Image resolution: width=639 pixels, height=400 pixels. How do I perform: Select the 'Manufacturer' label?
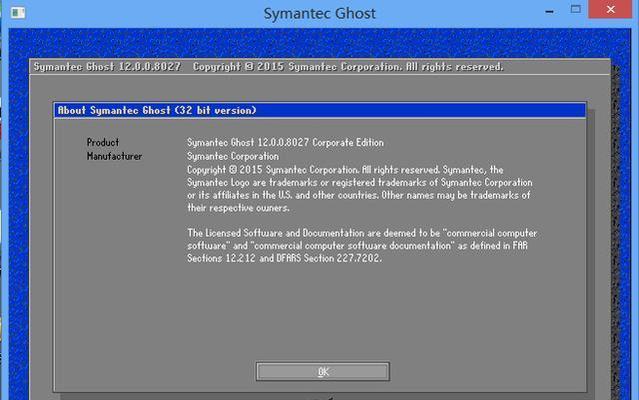[115, 156]
